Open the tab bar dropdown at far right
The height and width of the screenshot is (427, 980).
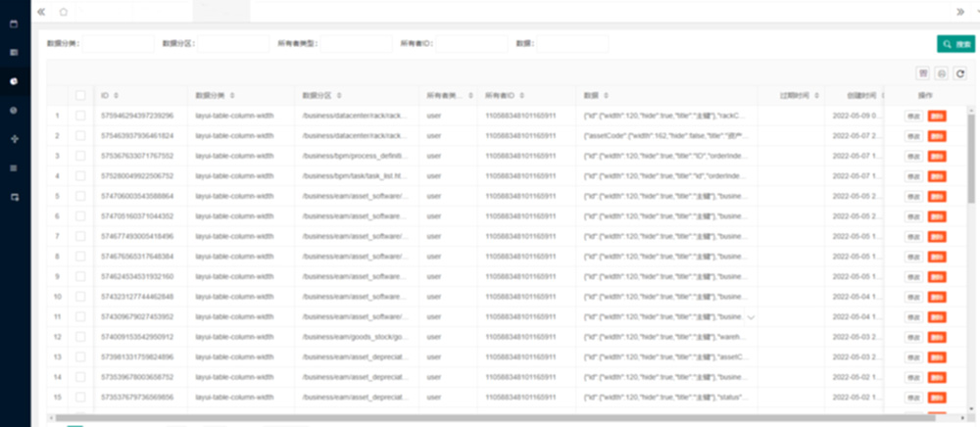coord(977,11)
